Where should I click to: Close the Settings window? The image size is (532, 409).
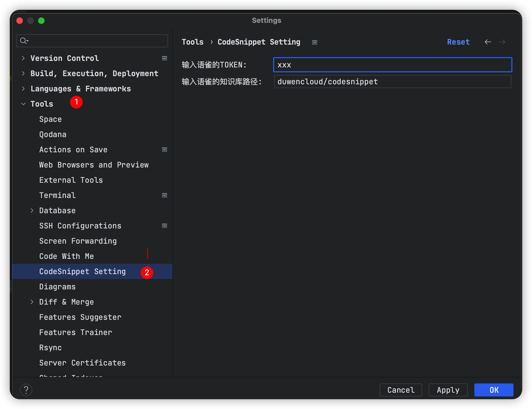point(20,21)
